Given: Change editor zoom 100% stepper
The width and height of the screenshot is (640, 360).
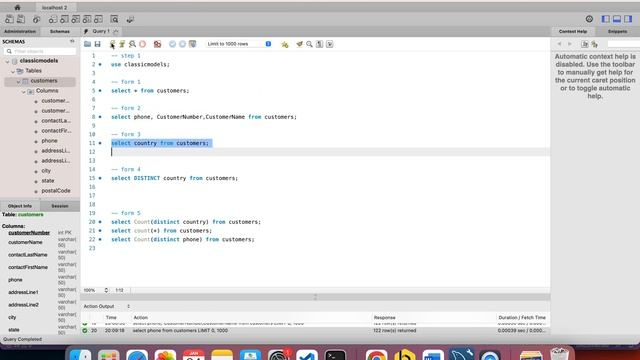Looking at the screenshot, I should point(106,290).
